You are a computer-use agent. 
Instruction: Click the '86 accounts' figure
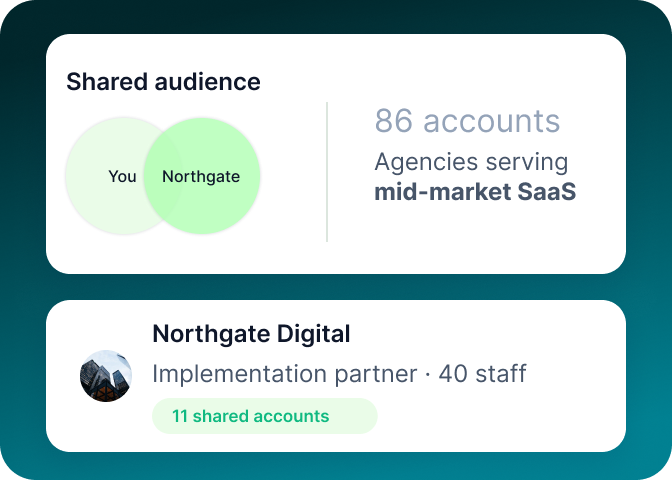tap(467, 121)
